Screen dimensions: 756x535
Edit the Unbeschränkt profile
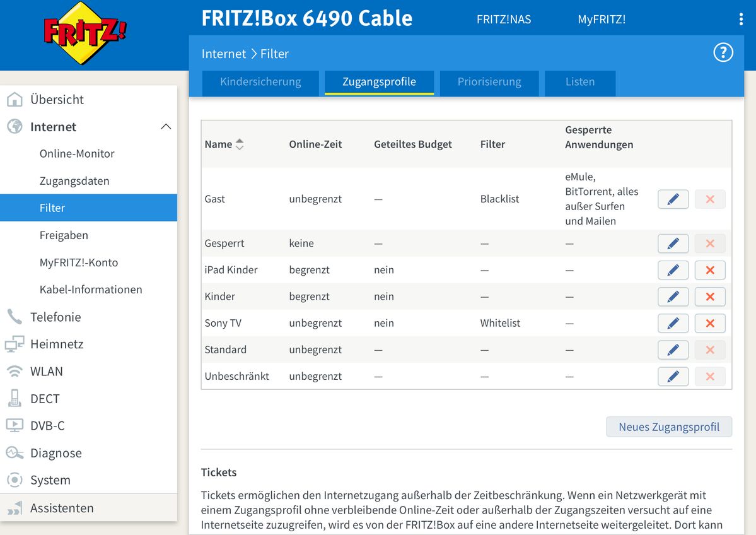click(673, 377)
